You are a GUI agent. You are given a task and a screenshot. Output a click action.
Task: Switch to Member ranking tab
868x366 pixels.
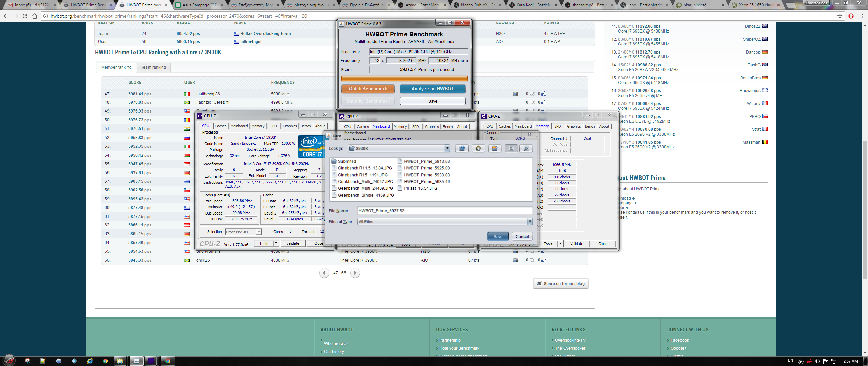point(116,67)
